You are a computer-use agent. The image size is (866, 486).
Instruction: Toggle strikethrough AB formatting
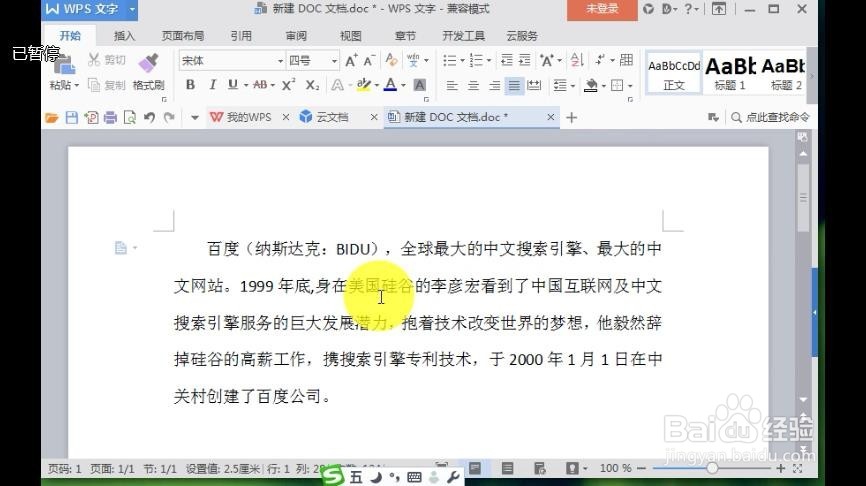[x=260, y=85]
